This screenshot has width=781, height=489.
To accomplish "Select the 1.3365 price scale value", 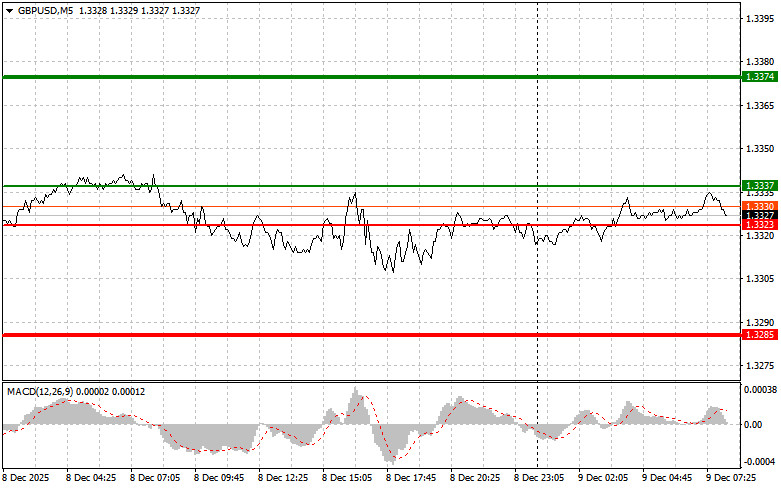I will (760, 106).
